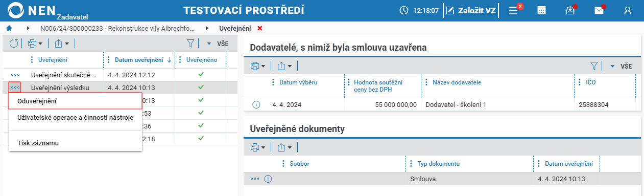Open the print menu in the left toolbar

(x=35, y=44)
